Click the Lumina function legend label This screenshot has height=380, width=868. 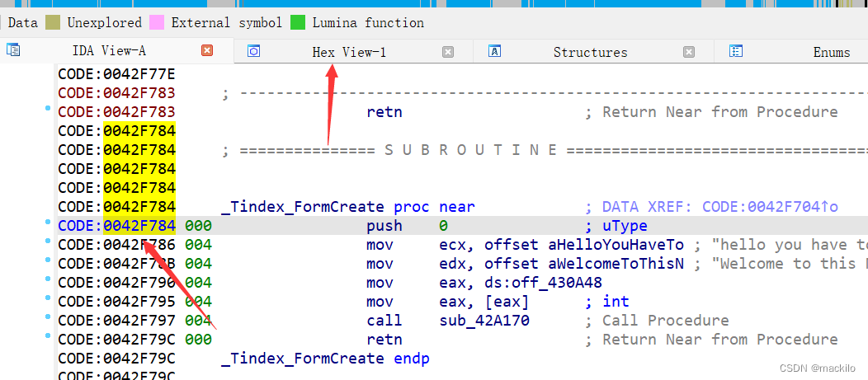[368, 23]
